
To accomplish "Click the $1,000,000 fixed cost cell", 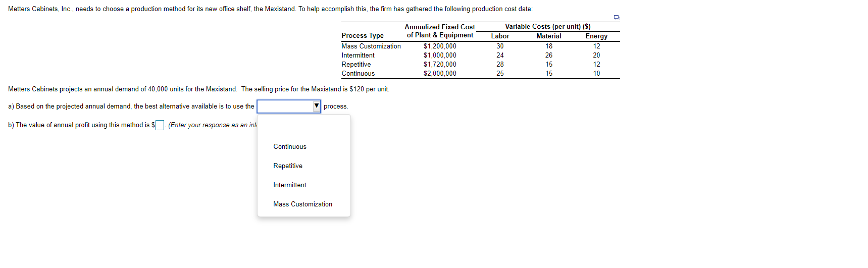I will pos(440,55).
